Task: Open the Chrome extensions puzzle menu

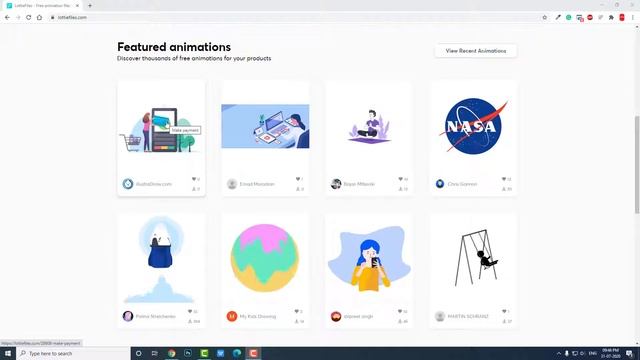Action: pyautogui.click(x=611, y=17)
